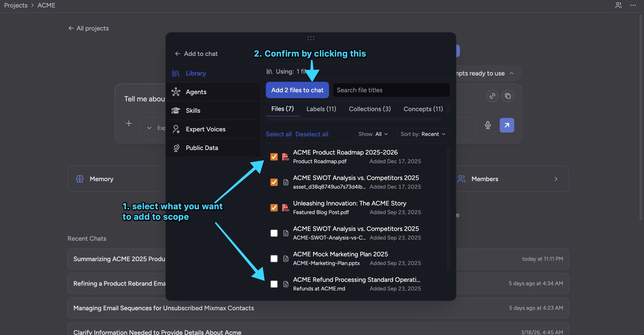Click the members icon in top bar

point(618,5)
